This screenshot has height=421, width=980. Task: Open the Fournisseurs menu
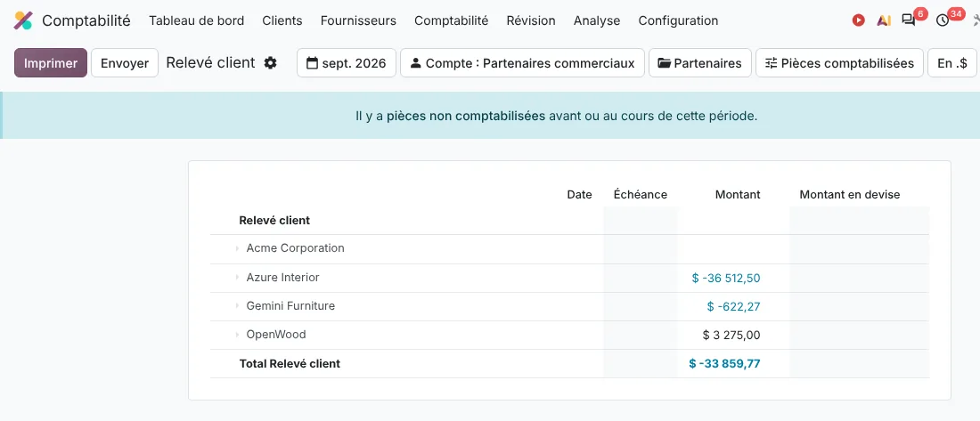click(358, 20)
